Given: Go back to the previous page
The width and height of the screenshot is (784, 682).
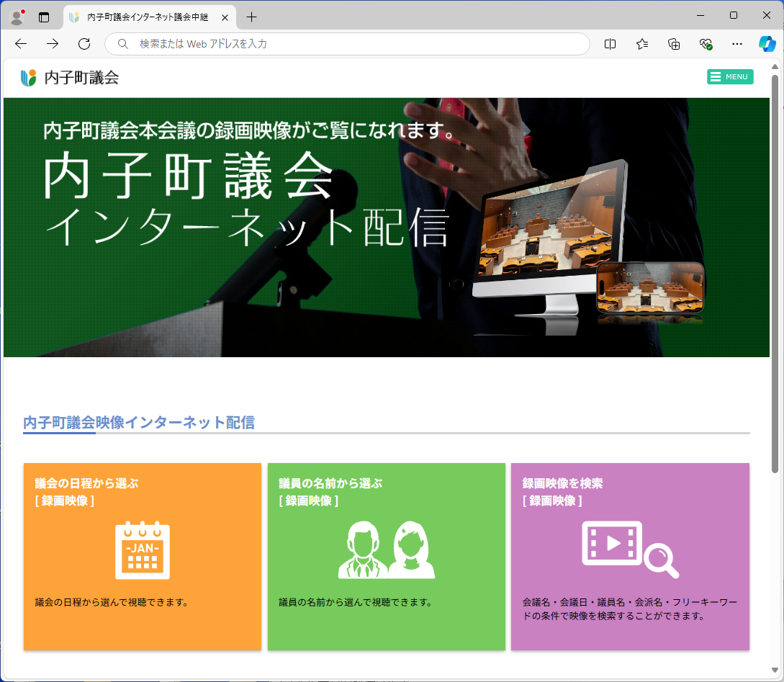Looking at the screenshot, I should (x=21, y=44).
